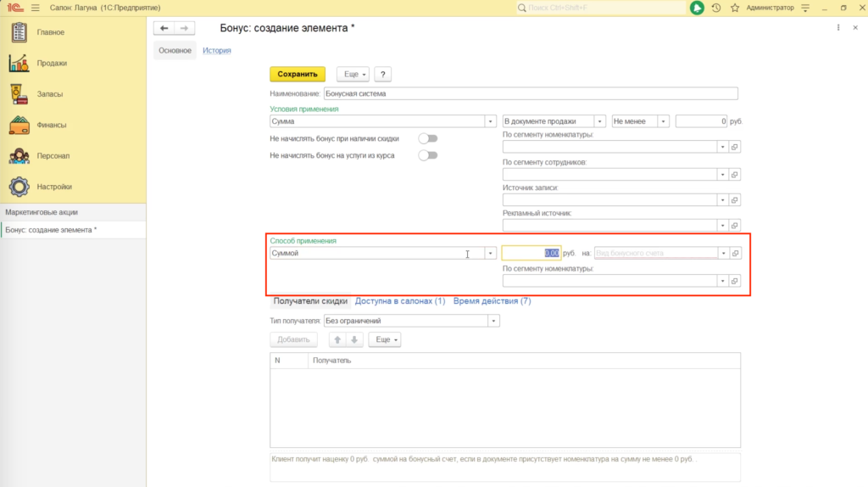Click the Добавить recipient button
This screenshot has height=487, width=868.
click(x=293, y=339)
